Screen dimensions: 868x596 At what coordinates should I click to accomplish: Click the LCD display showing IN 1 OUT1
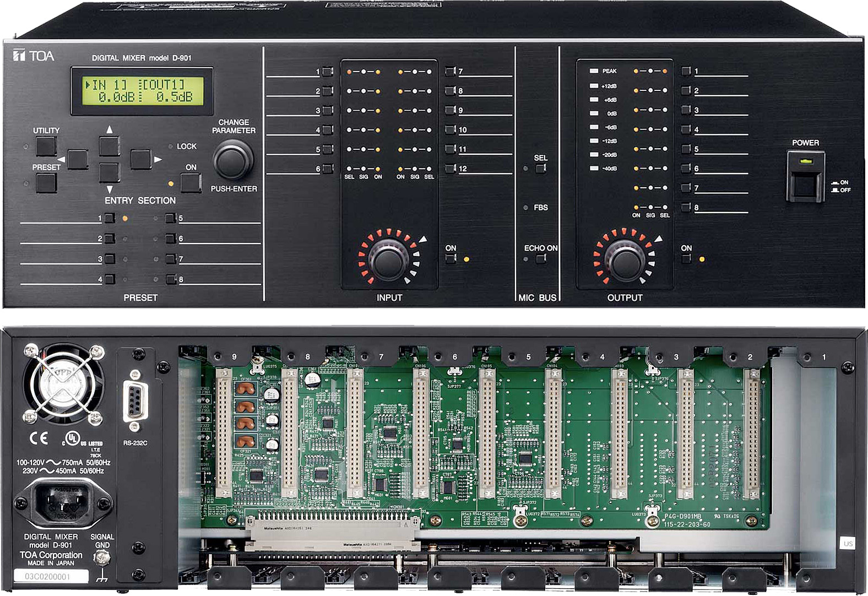[x=142, y=91]
